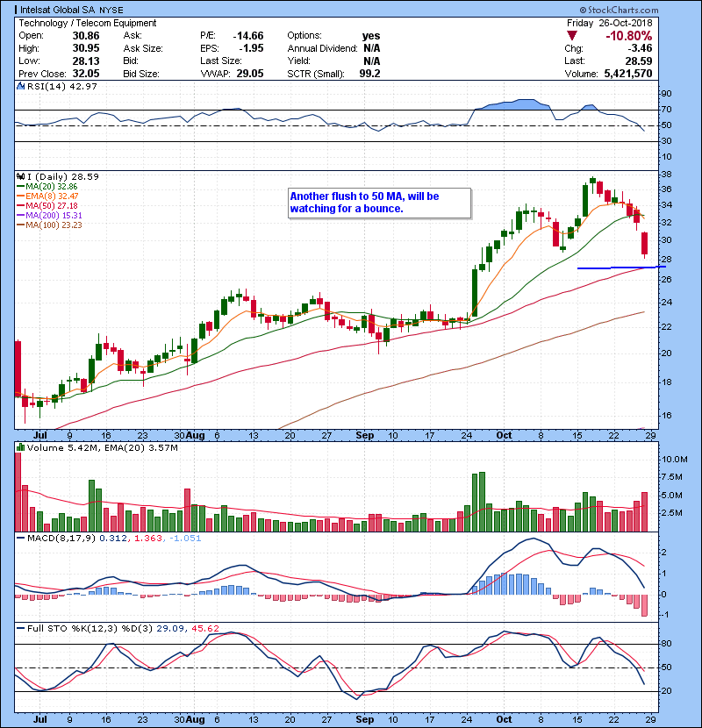Click the Volume value 5,421,570
The height and width of the screenshot is (728, 702).
628,74
